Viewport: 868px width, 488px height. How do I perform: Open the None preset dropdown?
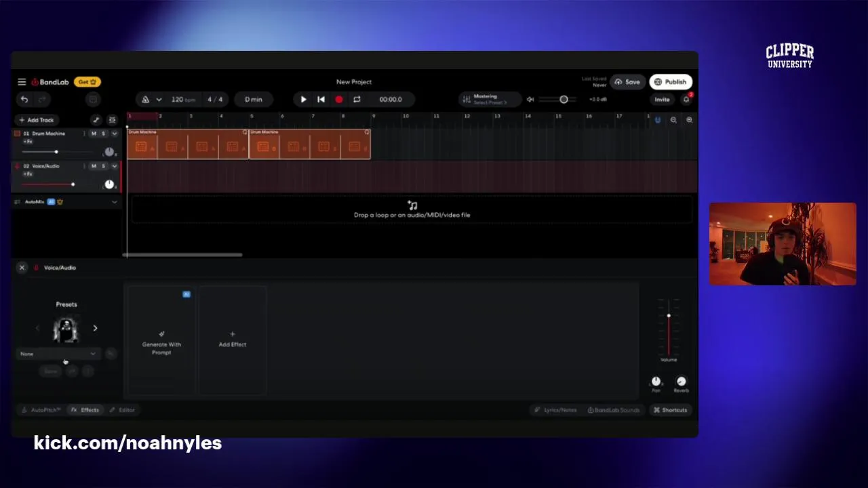(58, 354)
